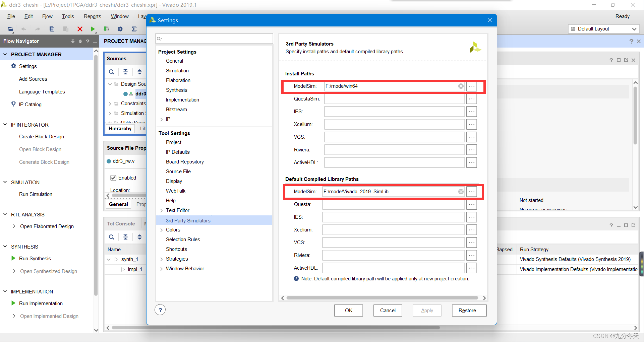Search in the Sources panel
The width and height of the screenshot is (644, 342).
point(111,72)
